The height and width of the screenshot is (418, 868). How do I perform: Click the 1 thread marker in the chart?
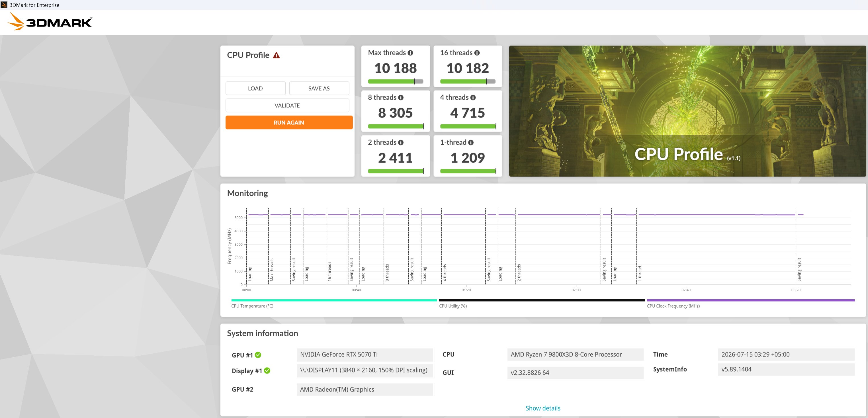point(640,274)
